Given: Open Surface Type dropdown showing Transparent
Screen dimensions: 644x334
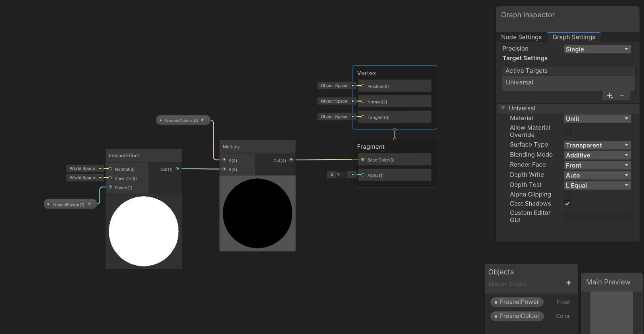Looking at the screenshot, I should click(x=597, y=145).
